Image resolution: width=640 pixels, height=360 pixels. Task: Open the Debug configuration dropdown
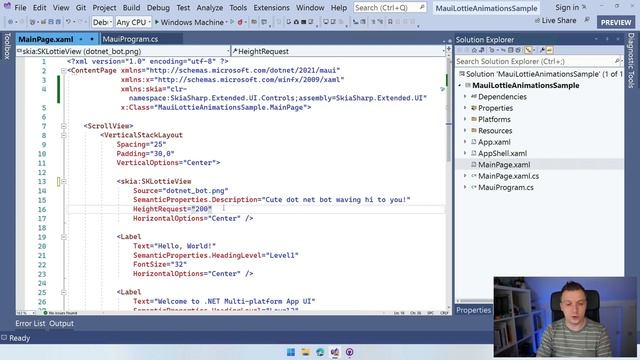coord(102,22)
